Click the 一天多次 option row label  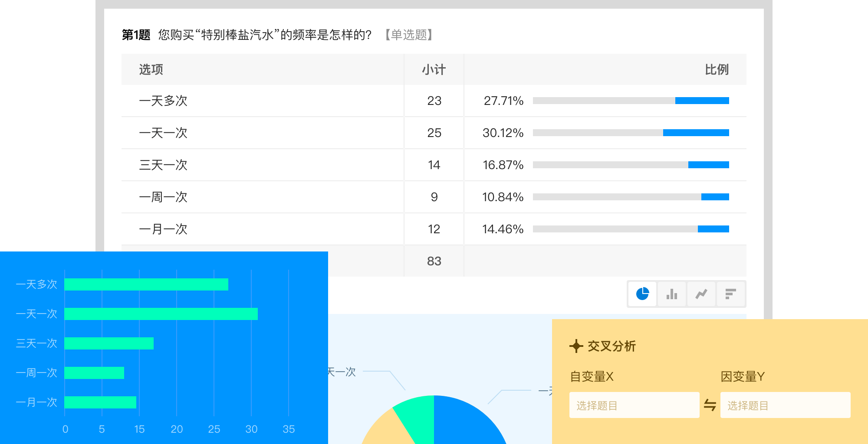tap(163, 101)
